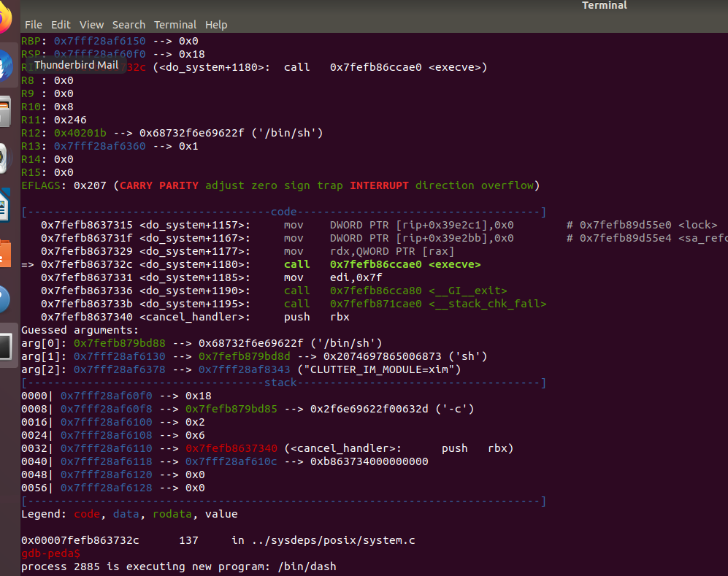The height and width of the screenshot is (576, 728).
Task: Open the Terminal menu
Action: click(175, 25)
